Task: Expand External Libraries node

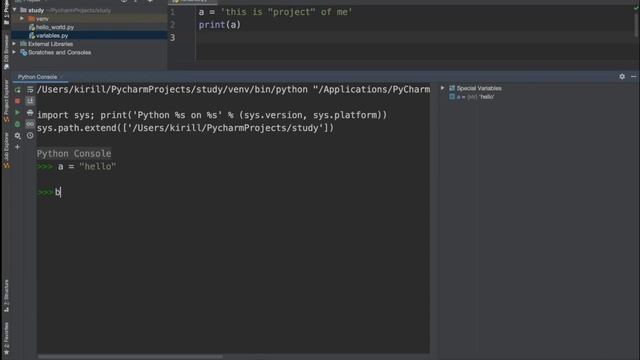Action: click(x=15, y=44)
